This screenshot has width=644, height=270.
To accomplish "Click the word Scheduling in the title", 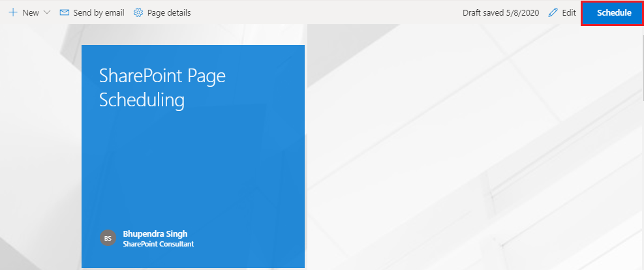I will (142, 100).
